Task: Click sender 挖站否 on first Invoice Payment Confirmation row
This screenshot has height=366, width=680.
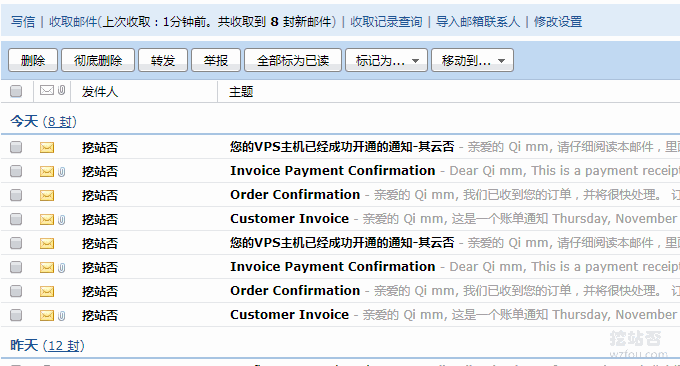Action: point(100,172)
